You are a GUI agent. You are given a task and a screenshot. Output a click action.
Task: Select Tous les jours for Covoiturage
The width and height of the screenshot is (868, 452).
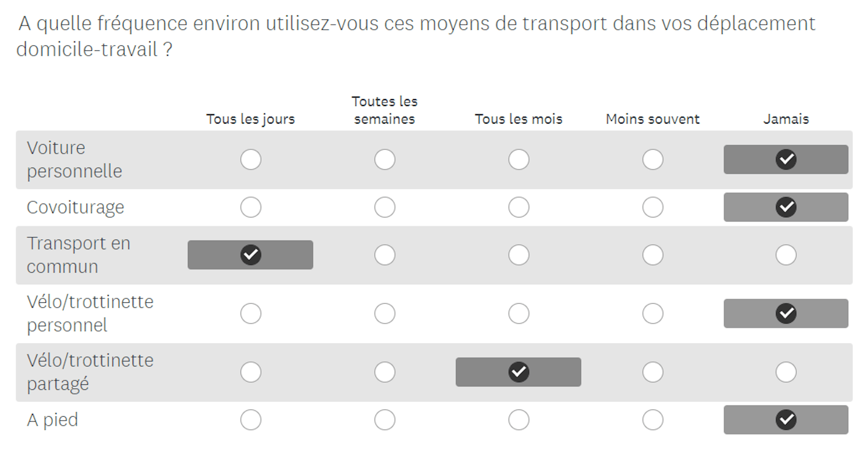[x=250, y=207]
